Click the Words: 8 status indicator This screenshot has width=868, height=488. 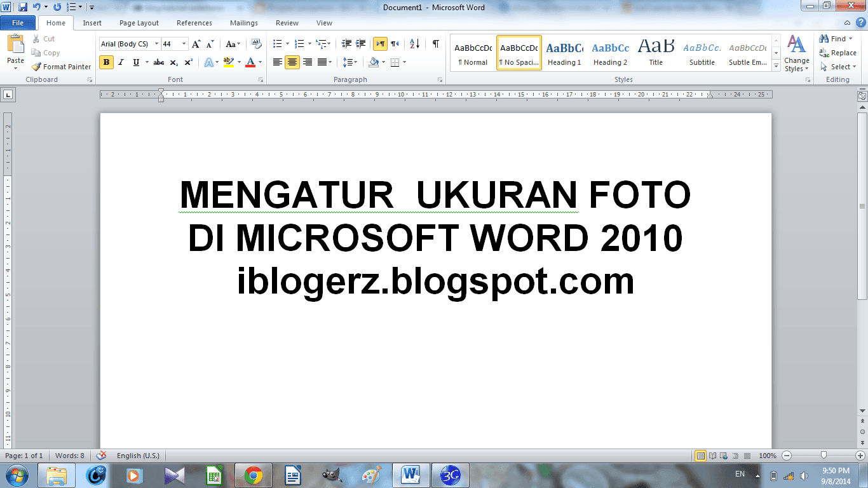pyautogui.click(x=70, y=456)
